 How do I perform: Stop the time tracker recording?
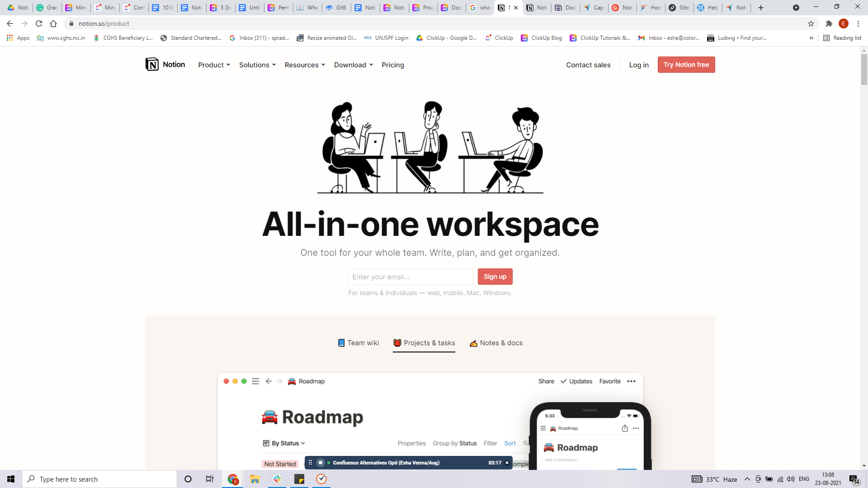click(321, 463)
